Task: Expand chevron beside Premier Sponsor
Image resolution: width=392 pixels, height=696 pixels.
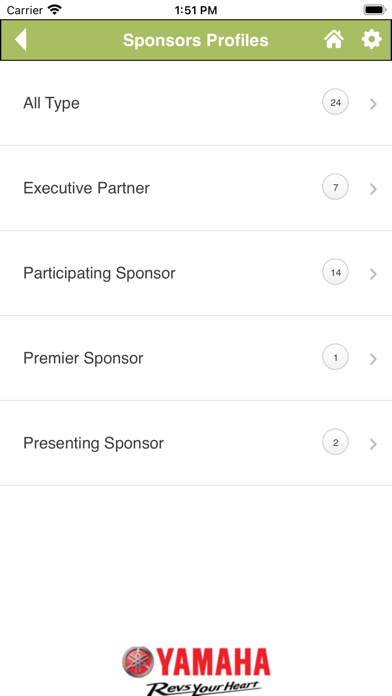Action: 373,359
